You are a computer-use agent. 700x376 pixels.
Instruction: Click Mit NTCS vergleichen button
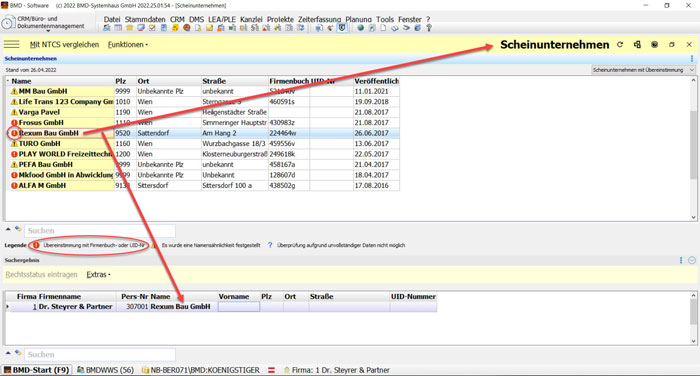coord(64,45)
